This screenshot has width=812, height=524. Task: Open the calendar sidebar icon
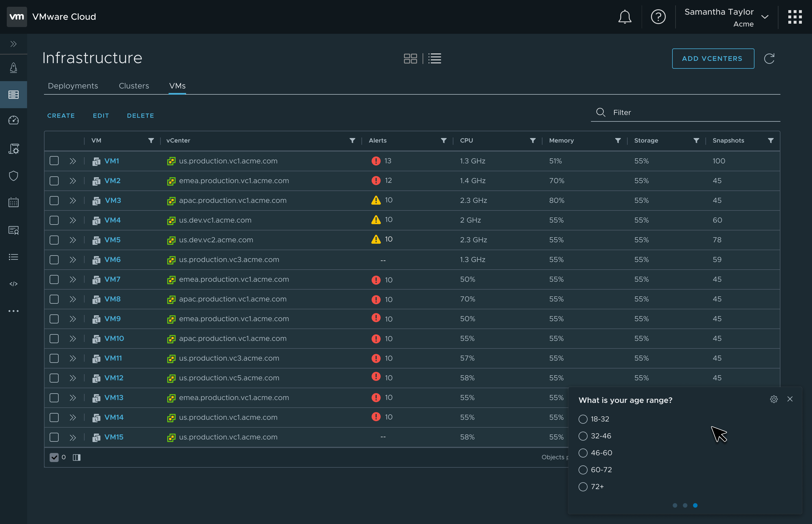click(x=14, y=202)
